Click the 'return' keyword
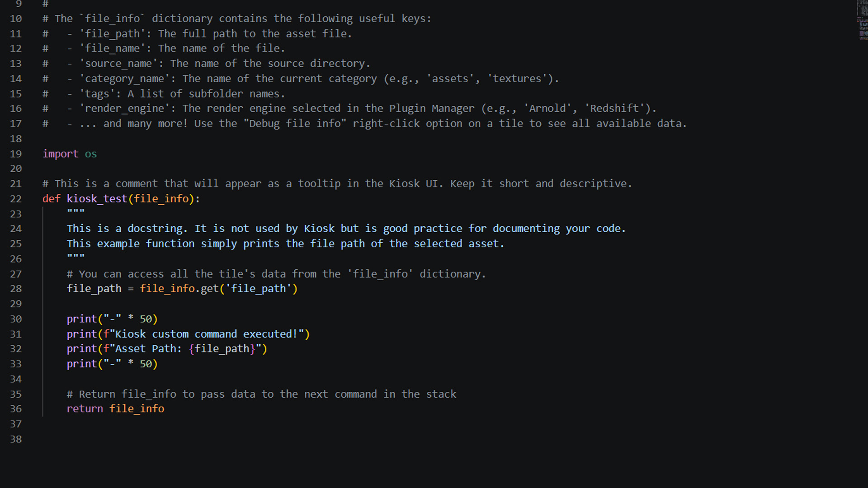868x488 pixels. tap(85, 409)
